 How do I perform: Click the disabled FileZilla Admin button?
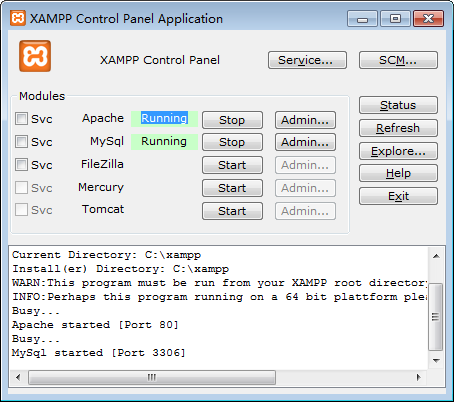coord(305,165)
